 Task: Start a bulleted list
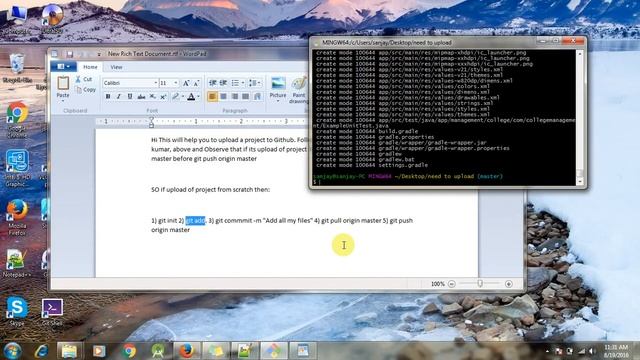235,83
